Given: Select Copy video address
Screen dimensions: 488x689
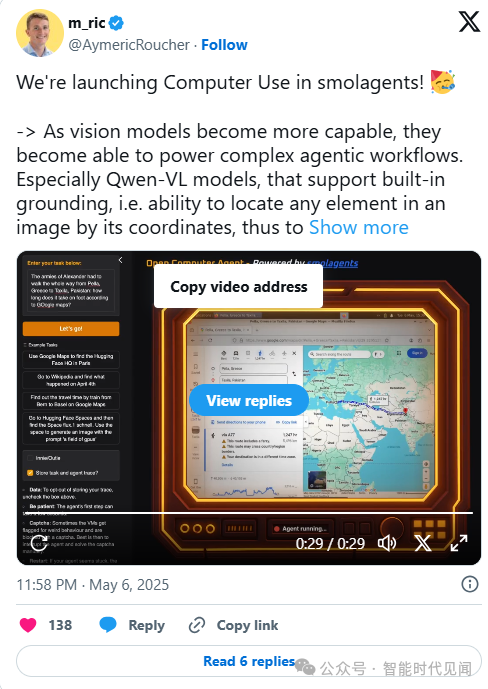Looking at the screenshot, I should [x=239, y=286].
